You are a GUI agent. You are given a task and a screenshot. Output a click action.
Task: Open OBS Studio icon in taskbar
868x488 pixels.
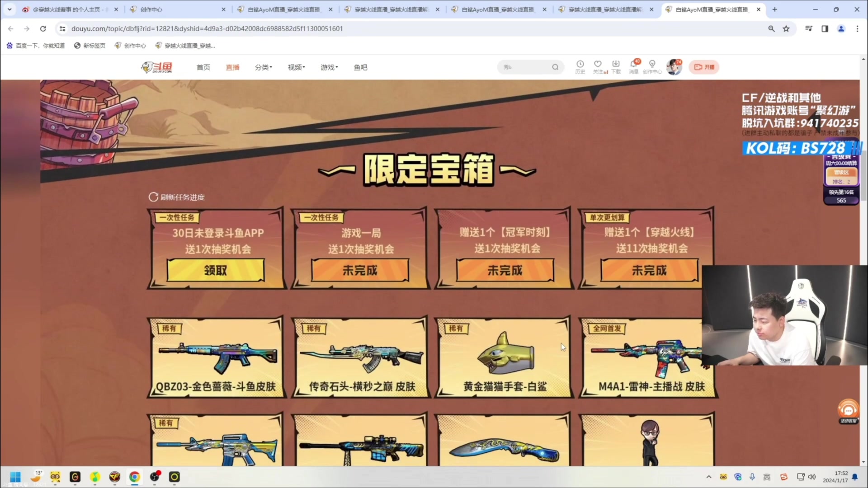pos(155,477)
